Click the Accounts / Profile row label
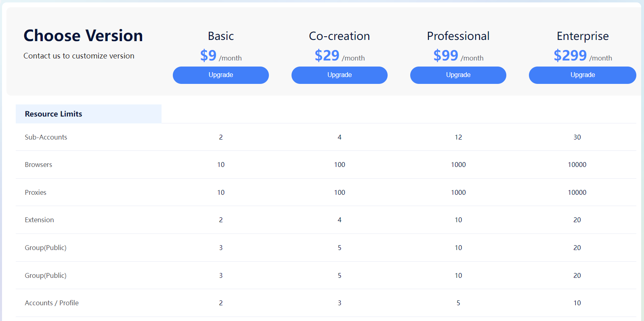 [x=52, y=303]
